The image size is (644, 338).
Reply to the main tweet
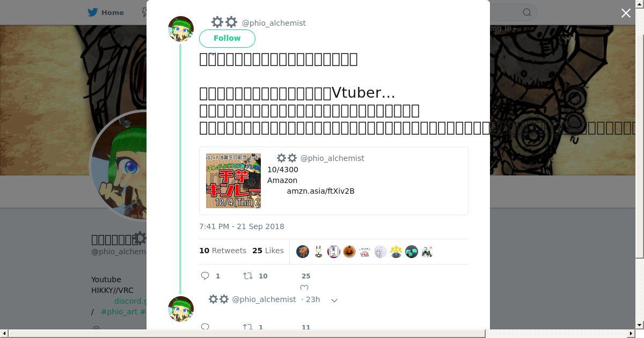[x=205, y=276]
